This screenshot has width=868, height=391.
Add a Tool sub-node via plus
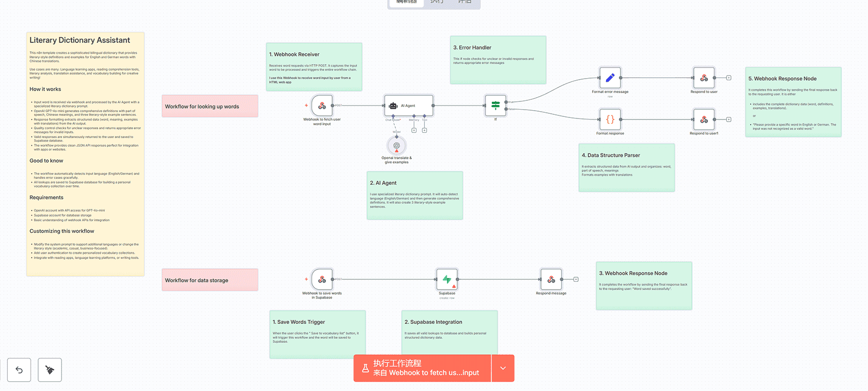[424, 130]
